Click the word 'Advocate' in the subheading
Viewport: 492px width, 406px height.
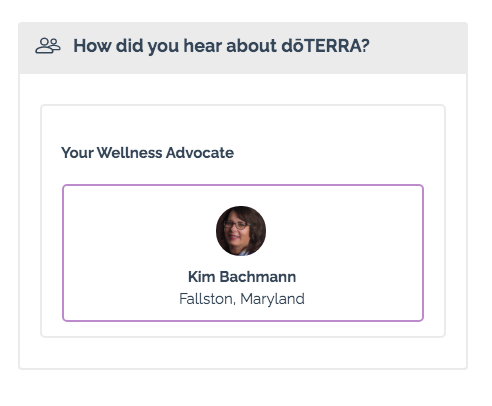point(200,153)
